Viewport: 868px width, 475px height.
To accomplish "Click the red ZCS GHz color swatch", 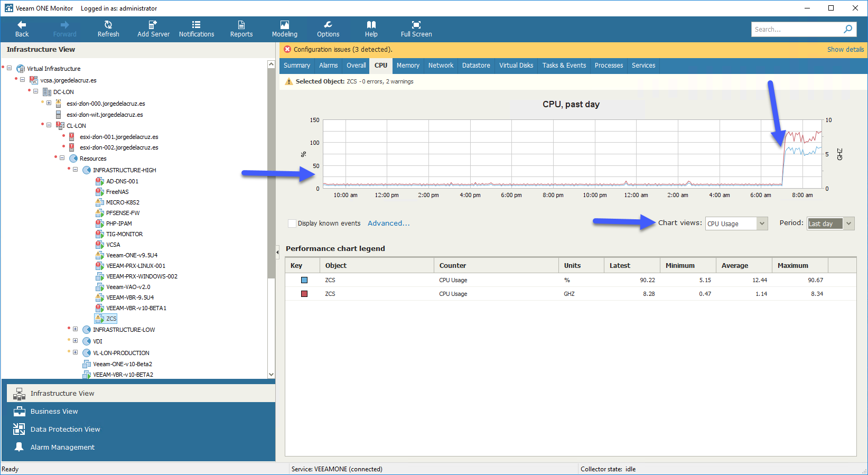I will (304, 294).
